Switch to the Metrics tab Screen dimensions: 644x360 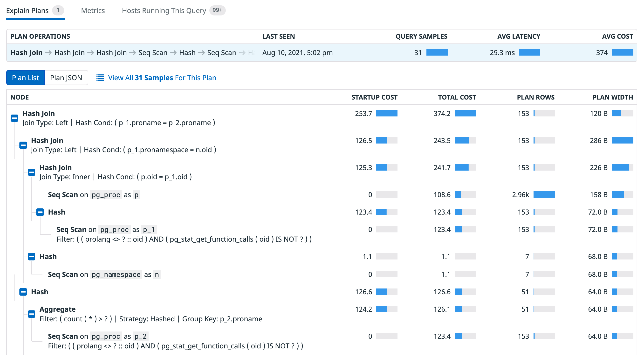point(93,11)
